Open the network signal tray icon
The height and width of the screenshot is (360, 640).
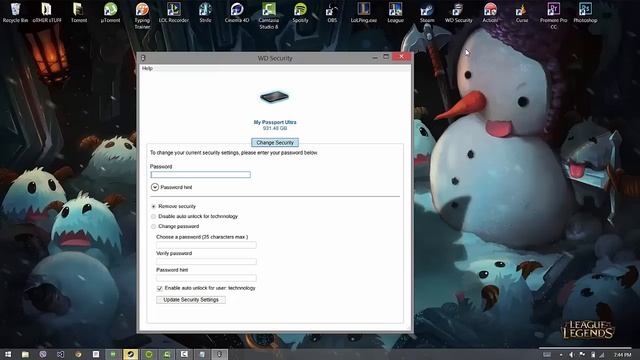(x=602, y=355)
